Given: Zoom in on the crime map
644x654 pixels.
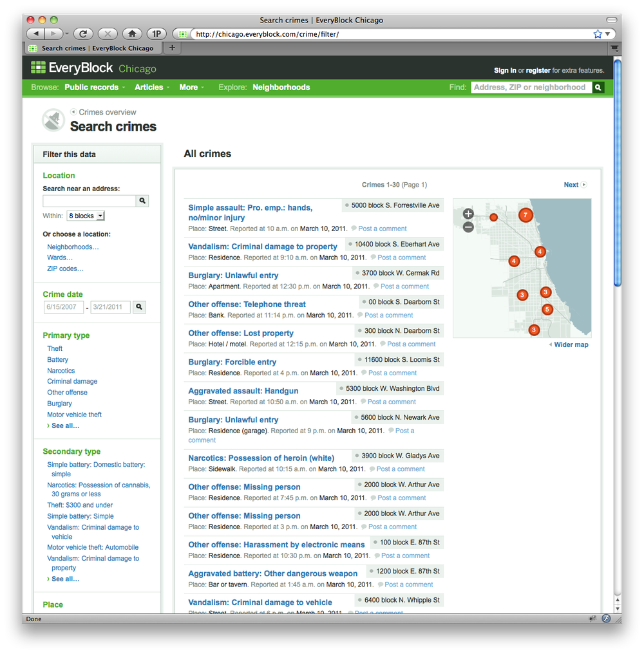Looking at the screenshot, I should [468, 214].
